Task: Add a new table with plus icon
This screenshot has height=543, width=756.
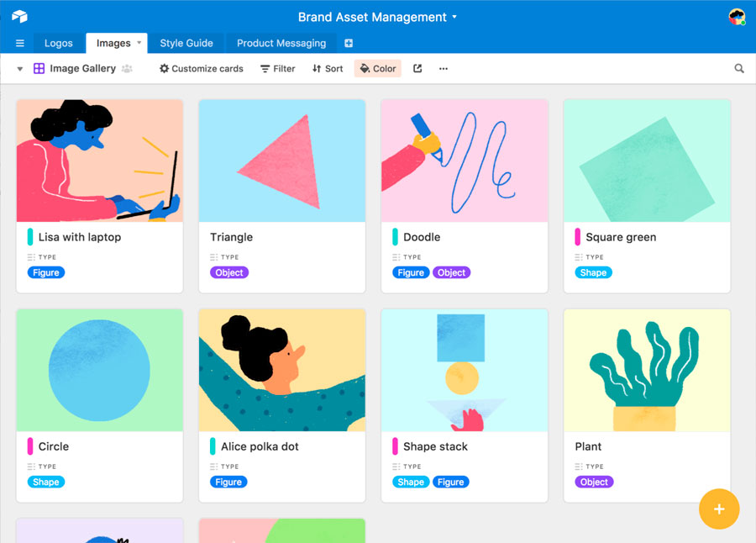Action: [x=349, y=44]
